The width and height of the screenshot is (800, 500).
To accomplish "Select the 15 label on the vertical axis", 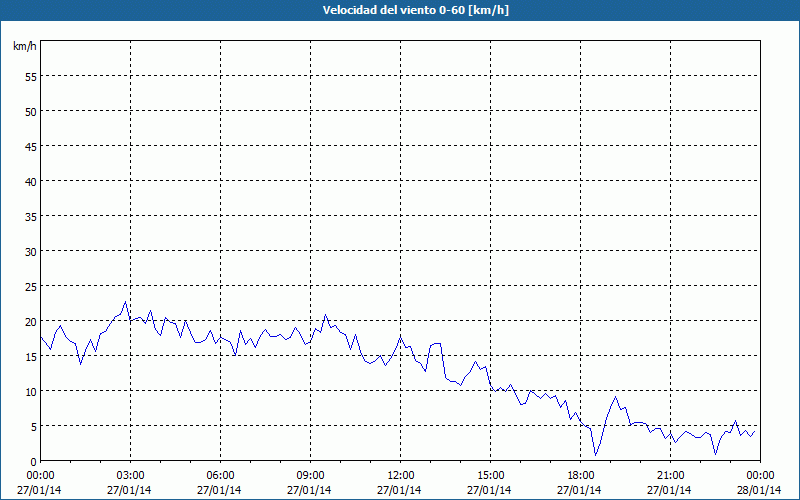I will 30,356.
